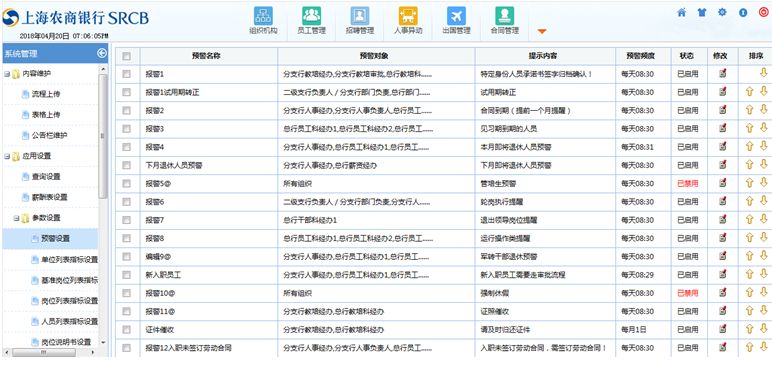772x365 pixels.
Task: Click edit icon for 报警1试用期转正 row
Action: pyautogui.click(x=722, y=92)
